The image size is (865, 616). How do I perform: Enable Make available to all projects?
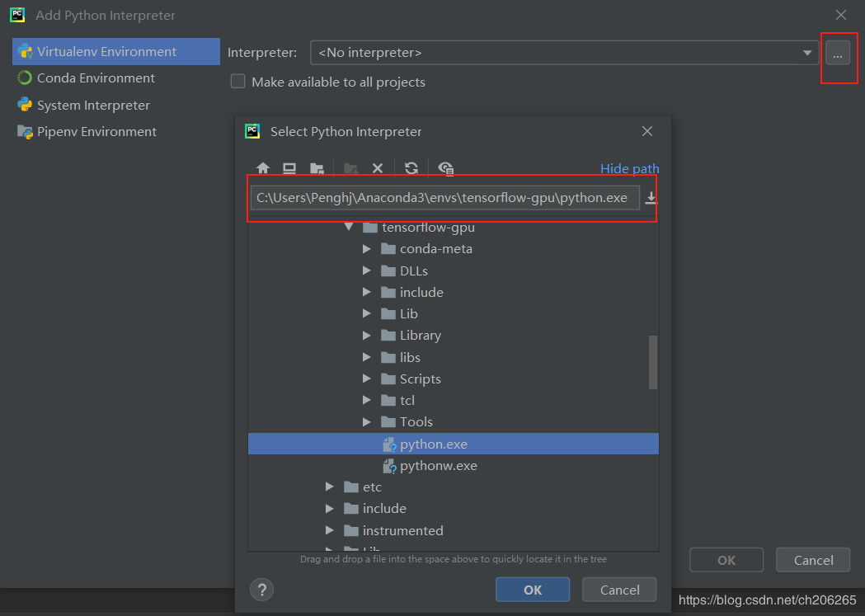[x=237, y=82]
